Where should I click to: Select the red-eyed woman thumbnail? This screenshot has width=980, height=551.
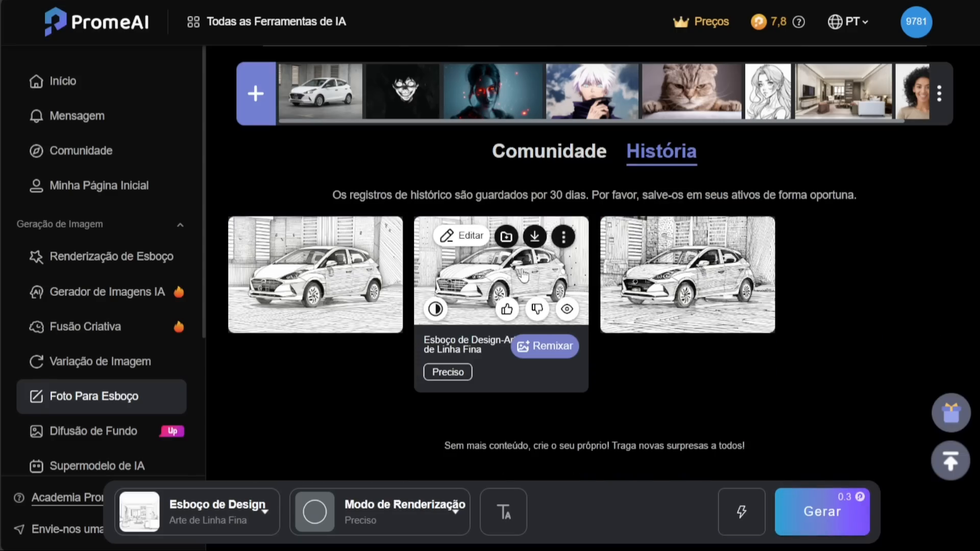pos(493,91)
